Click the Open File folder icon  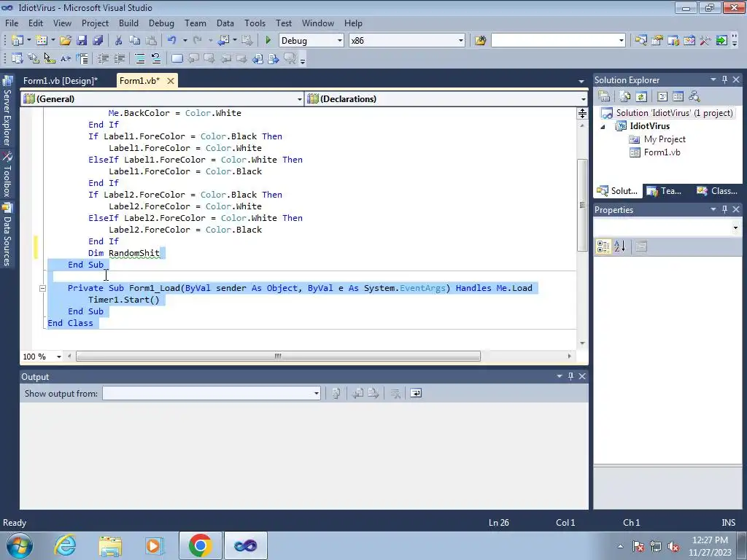pos(65,41)
